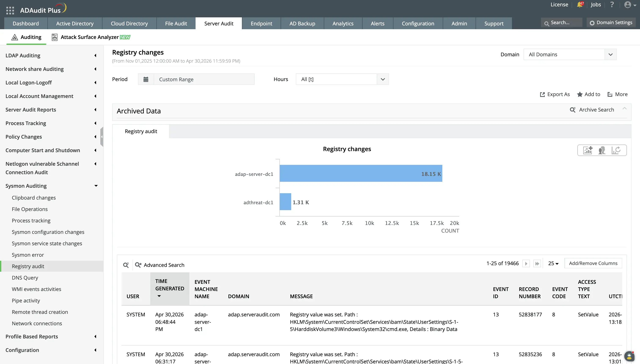Open File Operations report
The height and width of the screenshot is (364, 640).
point(30,209)
